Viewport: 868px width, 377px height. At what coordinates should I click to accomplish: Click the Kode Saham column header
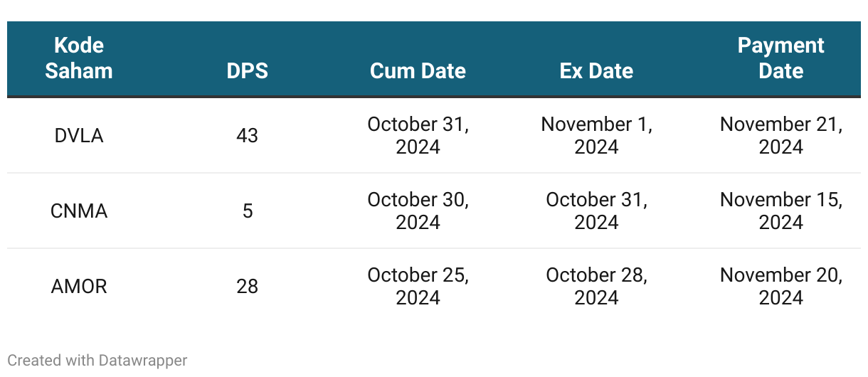pos(79,58)
